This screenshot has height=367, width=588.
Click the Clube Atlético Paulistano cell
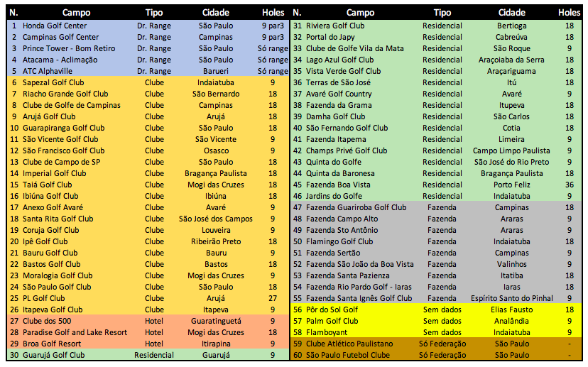click(349, 344)
